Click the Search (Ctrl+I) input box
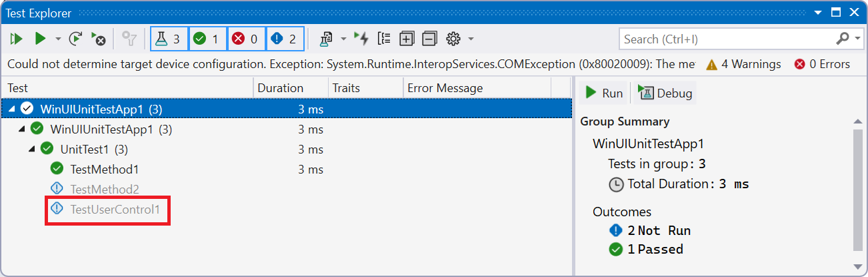The height and width of the screenshot is (277, 868). point(727,39)
